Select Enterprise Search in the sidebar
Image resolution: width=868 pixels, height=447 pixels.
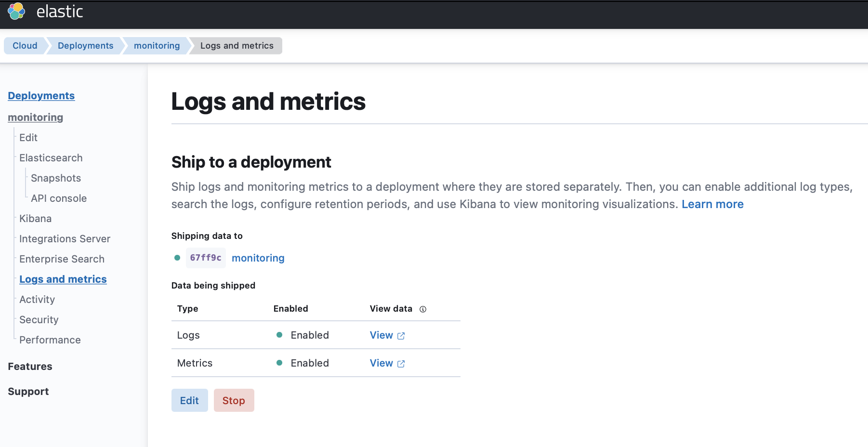[x=62, y=259]
